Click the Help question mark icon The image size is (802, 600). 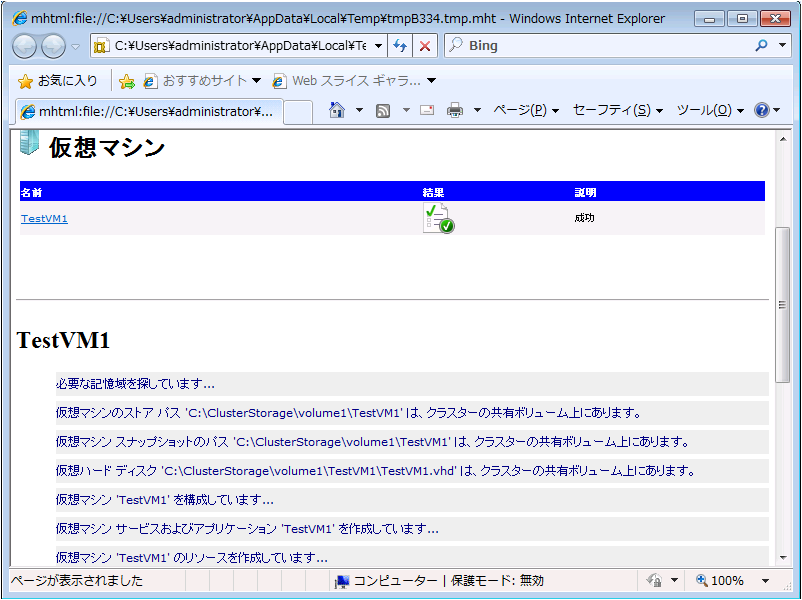pos(762,110)
